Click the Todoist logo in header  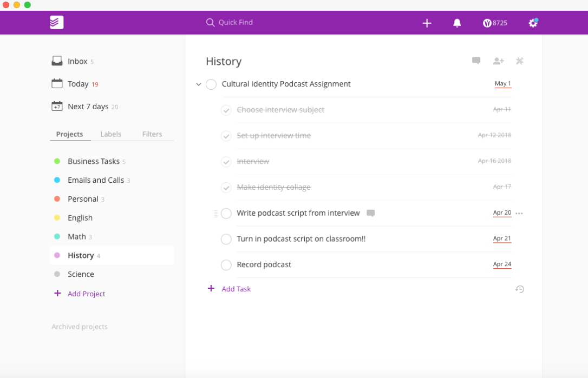pos(56,22)
